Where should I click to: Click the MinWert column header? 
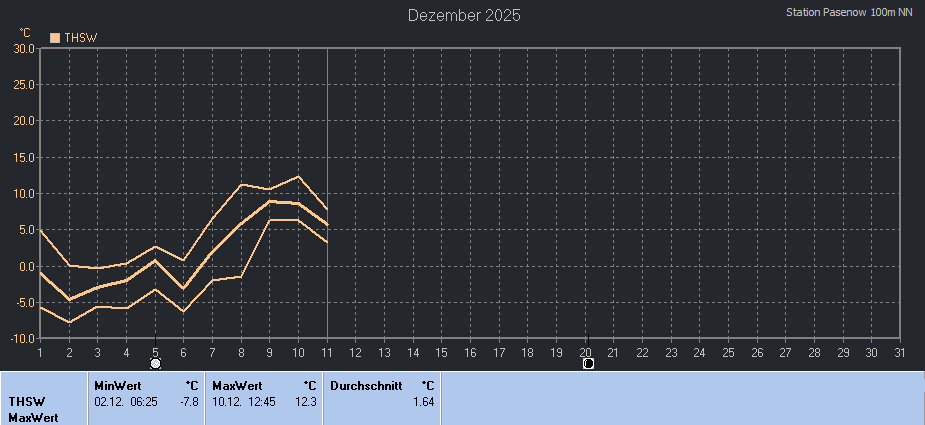coord(117,385)
